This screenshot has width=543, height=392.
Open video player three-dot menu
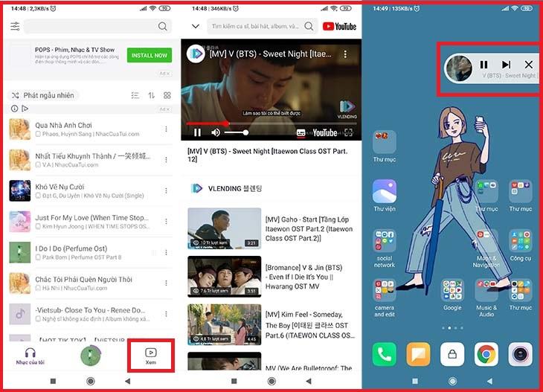pos(345,54)
